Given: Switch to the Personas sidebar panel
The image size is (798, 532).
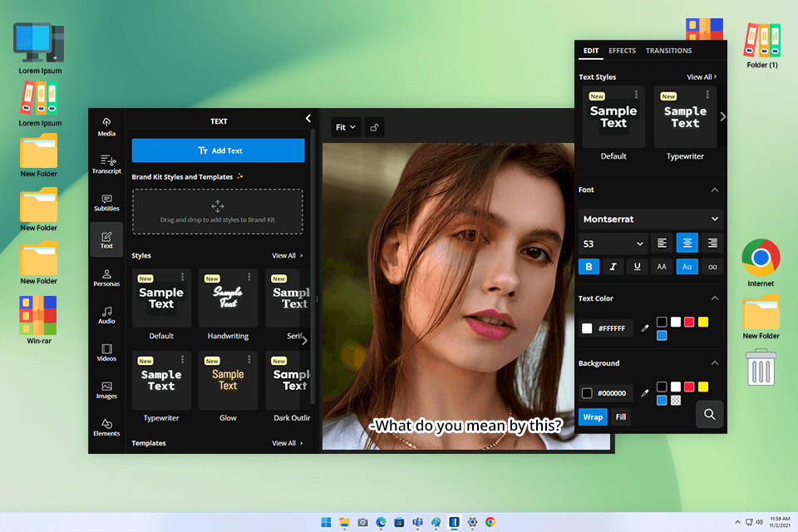Looking at the screenshot, I should 106,278.
